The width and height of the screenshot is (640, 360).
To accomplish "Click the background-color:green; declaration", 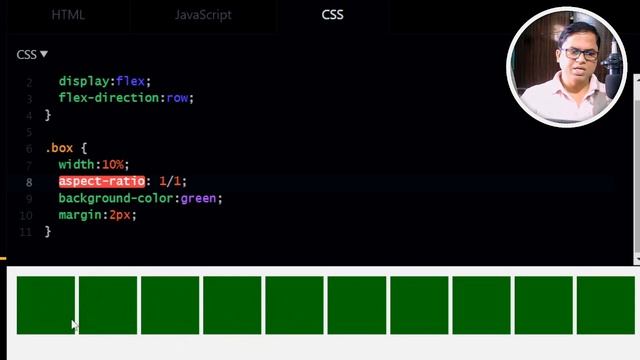I will click(140, 198).
